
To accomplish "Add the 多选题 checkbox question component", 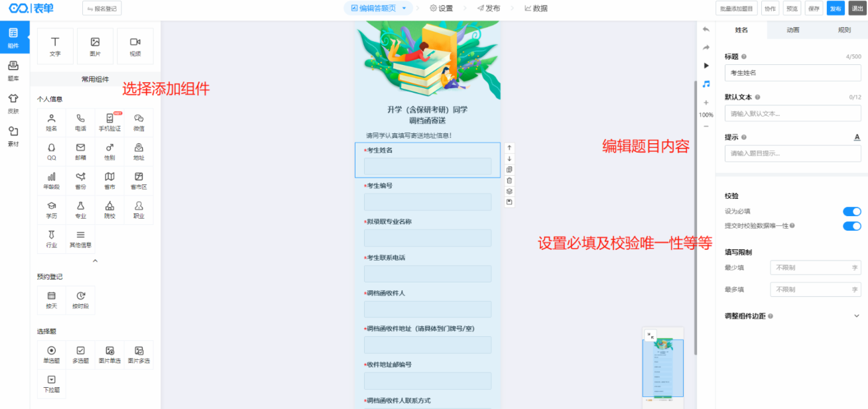I will pos(80,354).
